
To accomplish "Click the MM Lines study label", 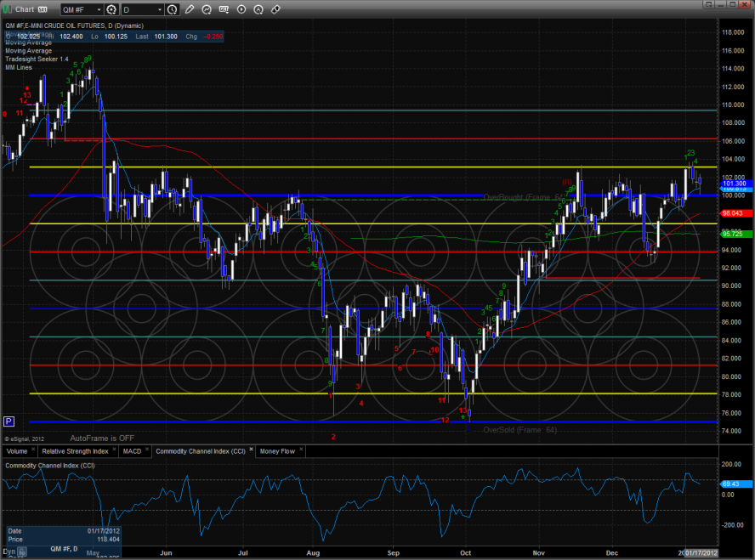I will tap(19, 67).
